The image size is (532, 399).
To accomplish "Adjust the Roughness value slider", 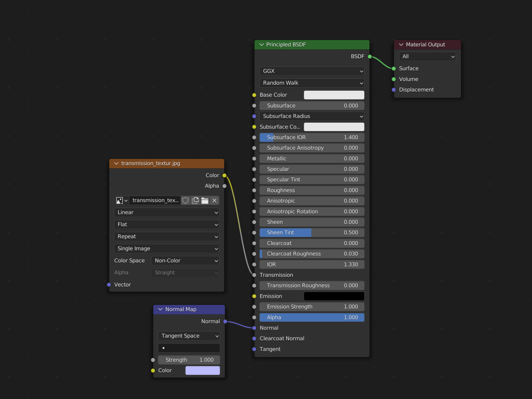I will click(312, 190).
